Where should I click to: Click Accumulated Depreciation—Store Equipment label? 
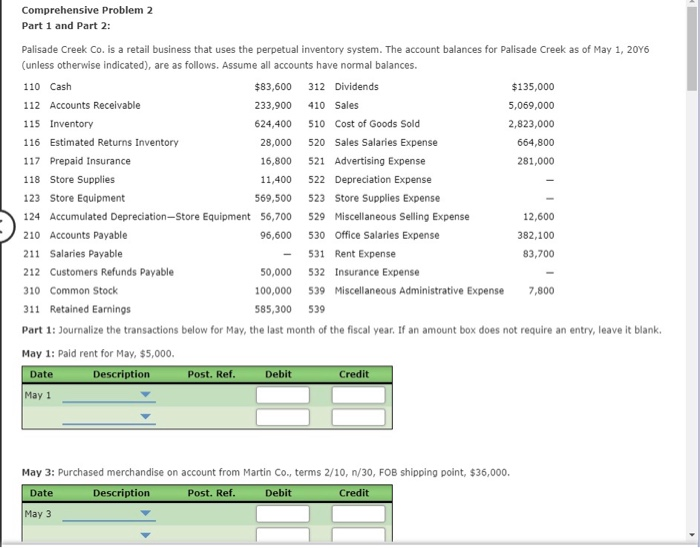[150, 216]
